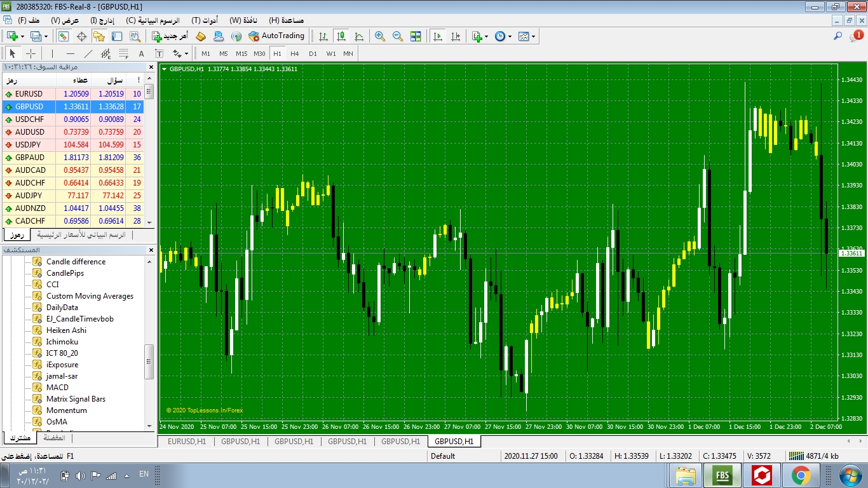The image size is (868, 488).
Task: Toggle the chart auto-scroll button
Action: tap(438, 36)
